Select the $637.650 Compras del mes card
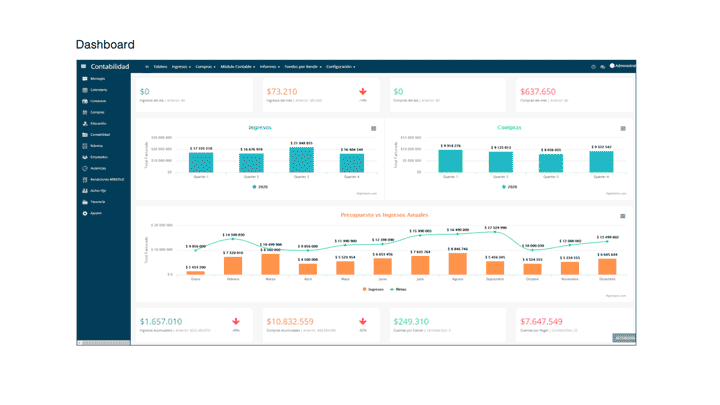Viewport: 720px width, 405px height. (x=574, y=95)
